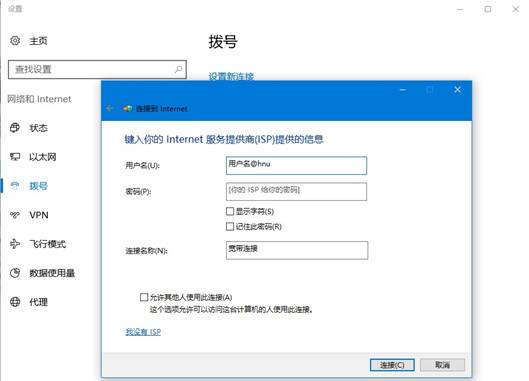Open the 状态 settings page
The height and width of the screenshot is (381, 529).
[39, 128]
